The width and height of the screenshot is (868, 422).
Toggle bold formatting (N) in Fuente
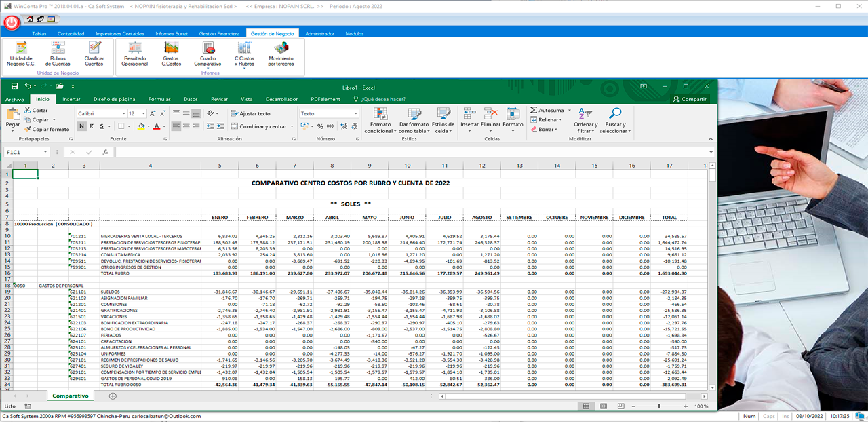coord(81,126)
